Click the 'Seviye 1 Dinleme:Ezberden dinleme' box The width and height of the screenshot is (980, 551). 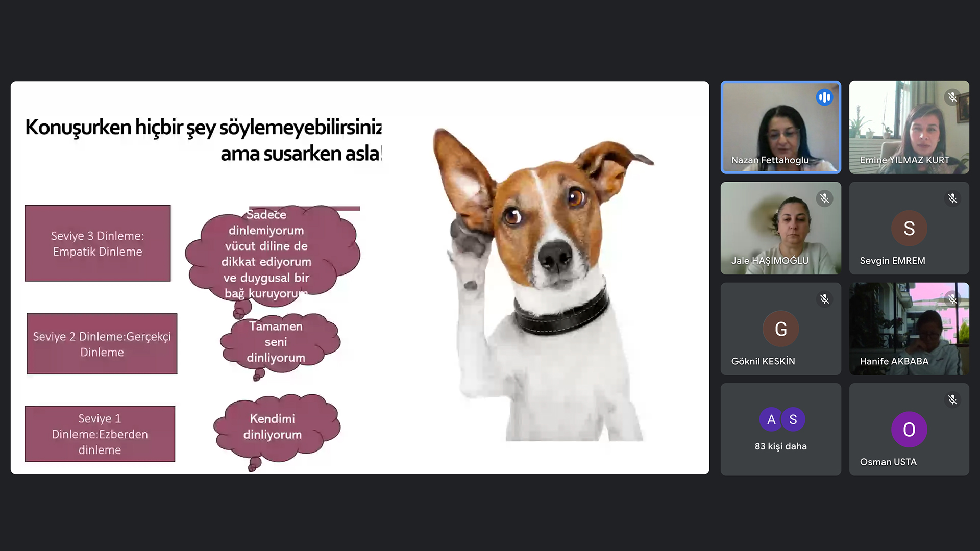(x=100, y=434)
